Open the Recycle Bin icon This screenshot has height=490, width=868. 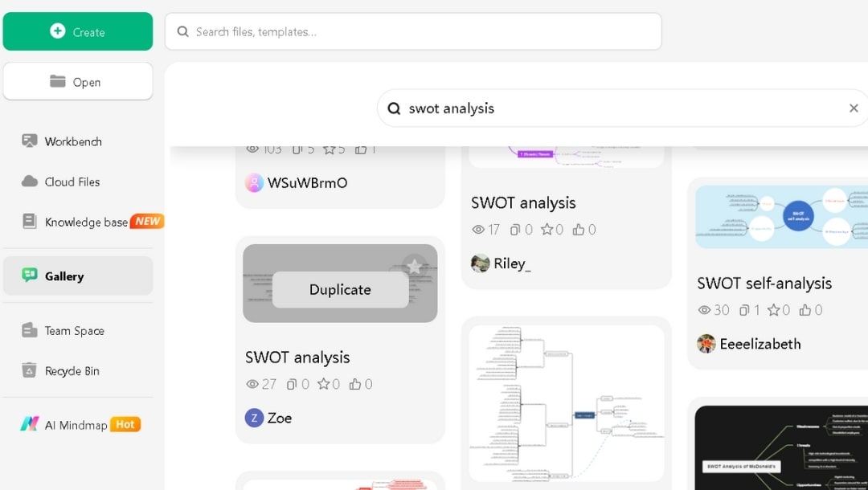click(28, 370)
